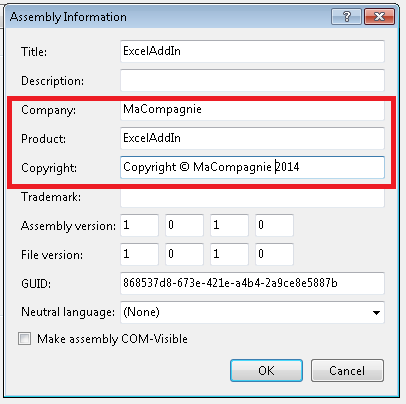Click the Product label
Image resolution: width=406 pixels, height=404 pixels.
click(43, 139)
